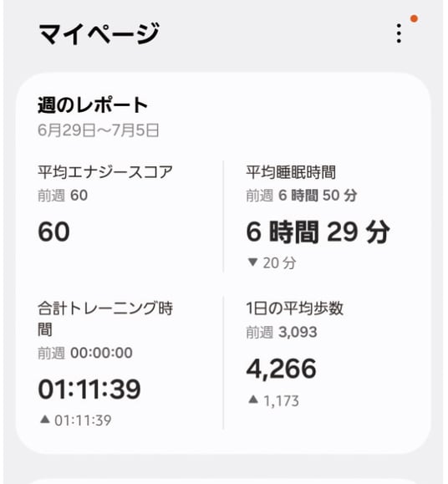The image size is (448, 484).
Task: Tap the step count 4,266
Action: coord(282,369)
